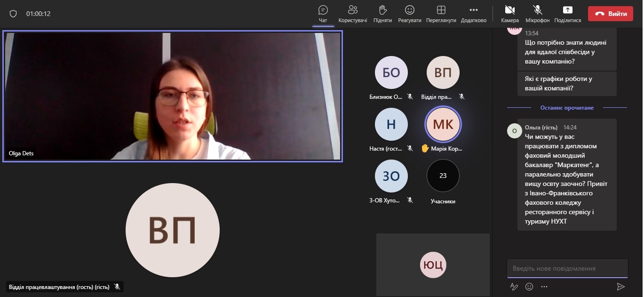Select the БО Близнюк participant avatar
The image size is (644, 297).
click(391, 72)
